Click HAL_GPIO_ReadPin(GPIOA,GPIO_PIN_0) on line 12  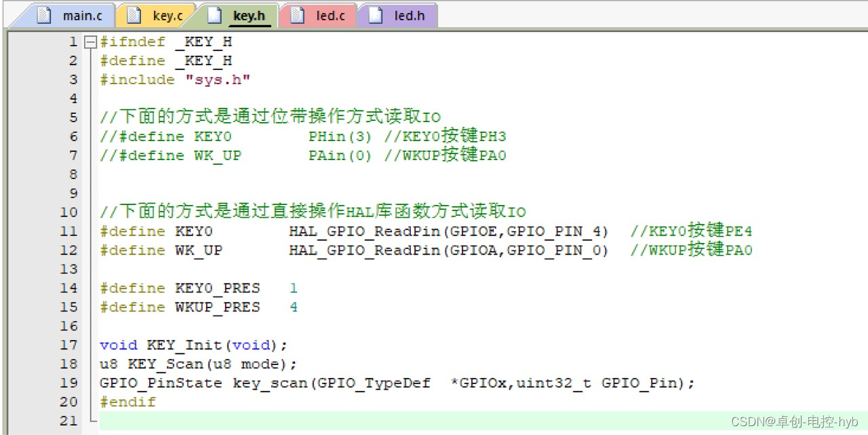coord(449,250)
